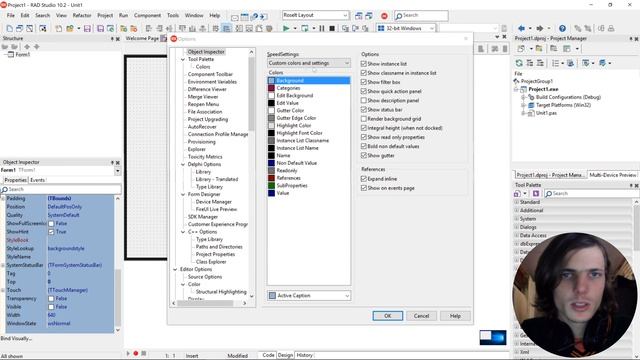Select Environment Variables in options tree
640x360 pixels.
pos(212,82)
